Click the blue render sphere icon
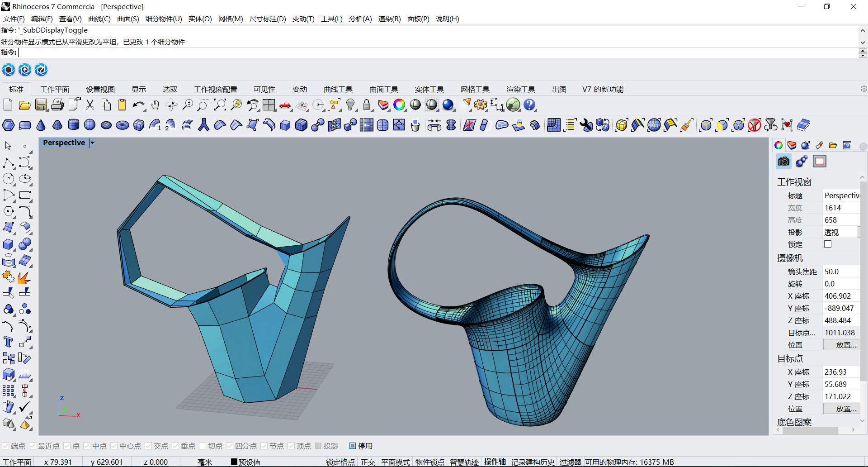Screen dimensions: 868x467 448,105
